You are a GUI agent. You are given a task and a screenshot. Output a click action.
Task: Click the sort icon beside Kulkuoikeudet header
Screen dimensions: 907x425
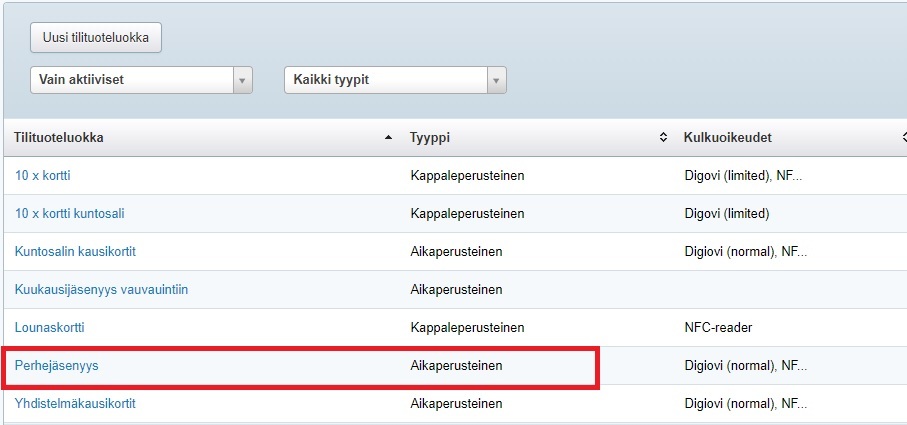pos(902,138)
